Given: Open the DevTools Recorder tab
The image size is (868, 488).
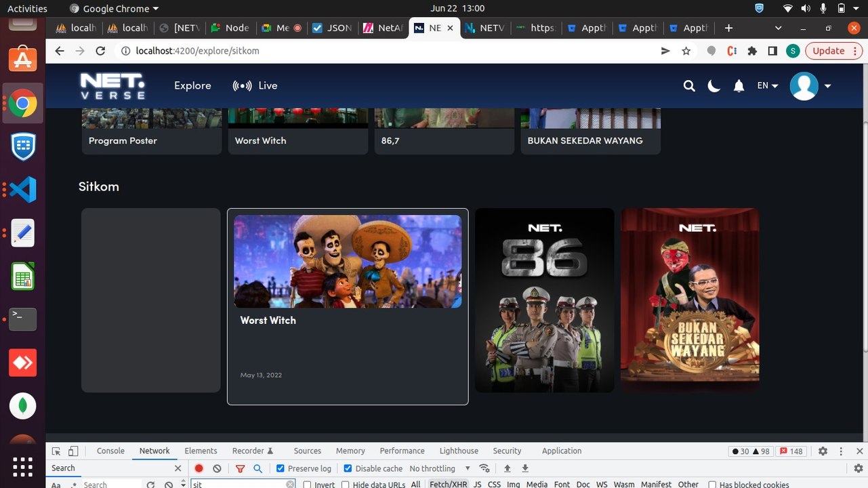Looking at the screenshot, I should click(x=253, y=451).
